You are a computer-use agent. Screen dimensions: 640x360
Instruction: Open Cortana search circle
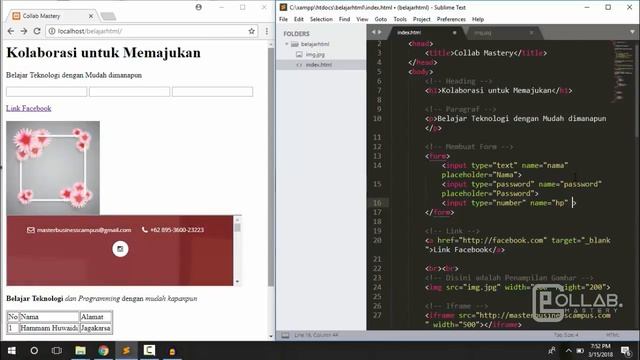click(x=34, y=351)
